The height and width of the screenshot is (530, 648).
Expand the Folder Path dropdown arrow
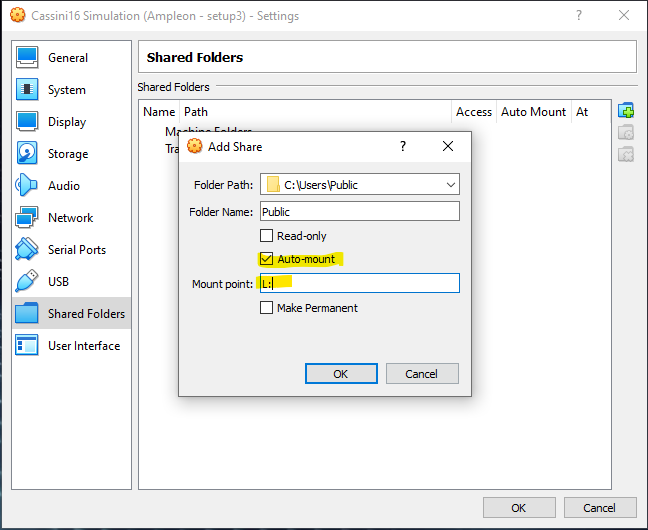point(450,185)
